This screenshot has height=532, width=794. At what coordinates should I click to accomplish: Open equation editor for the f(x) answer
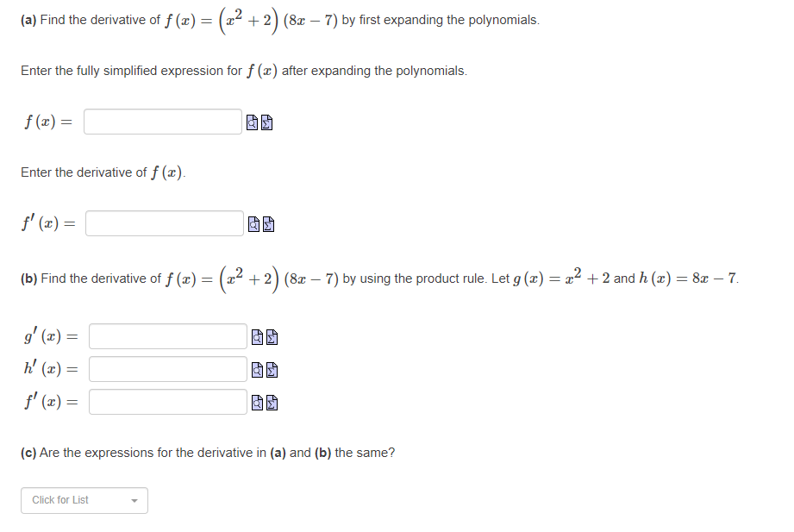267,122
